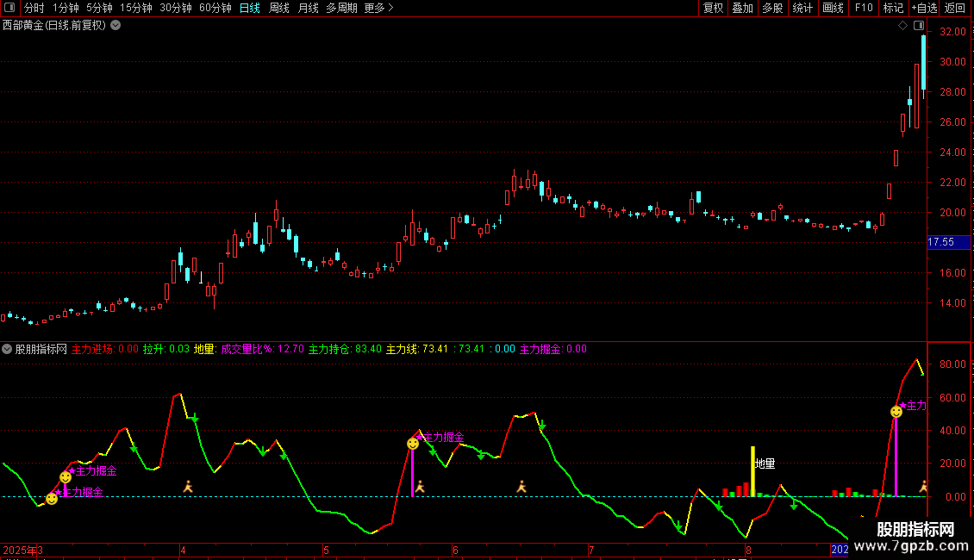974x560 pixels.
Task: Click the tall cyan candle at chart's top right
Action: (924, 66)
